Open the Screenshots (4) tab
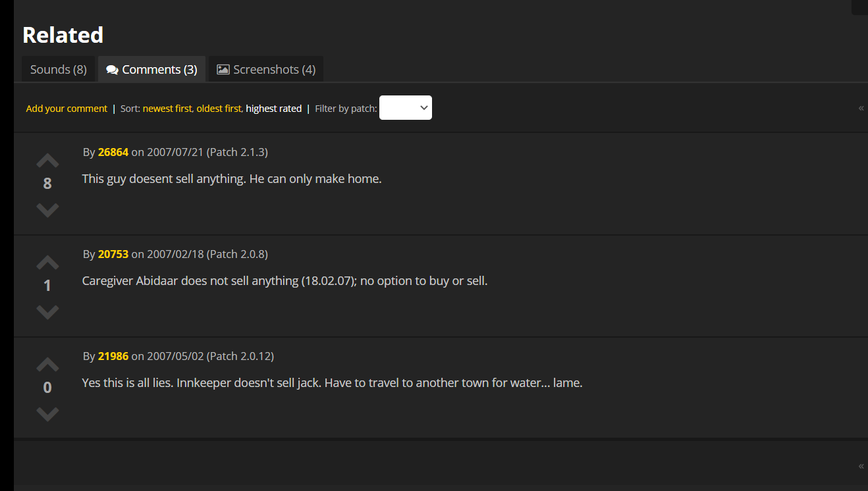Screen dimensions: 868x491 [x=266, y=70]
